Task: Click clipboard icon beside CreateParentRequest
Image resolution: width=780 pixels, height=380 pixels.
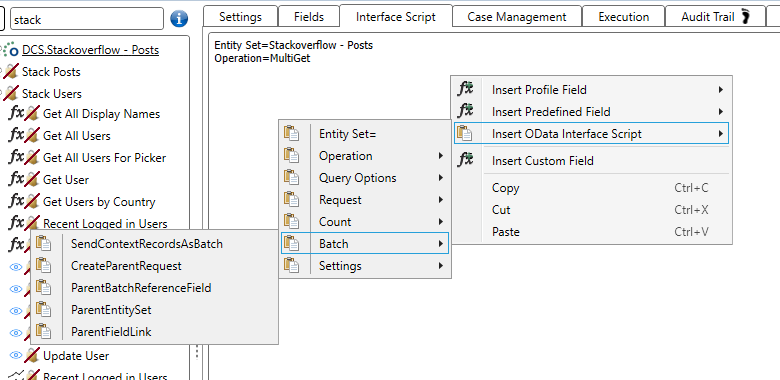Action: pyautogui.click(x=44, y=266)
